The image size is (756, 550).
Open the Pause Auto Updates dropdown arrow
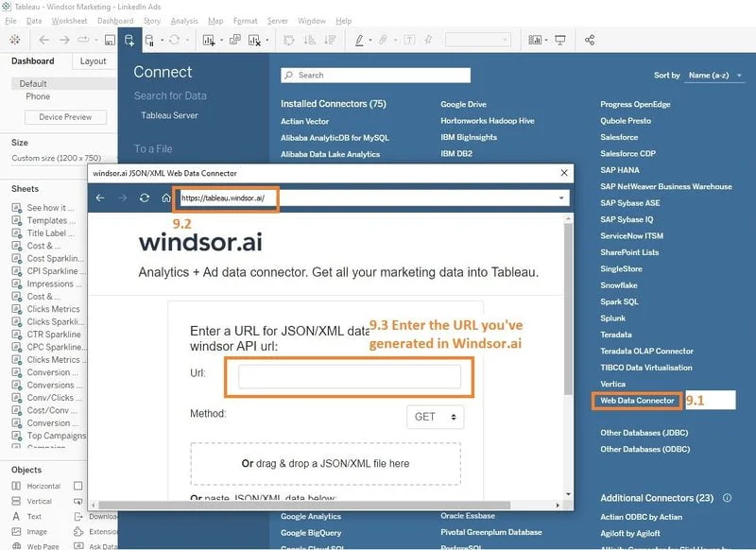pyautogui.click(x=162, y=40)
